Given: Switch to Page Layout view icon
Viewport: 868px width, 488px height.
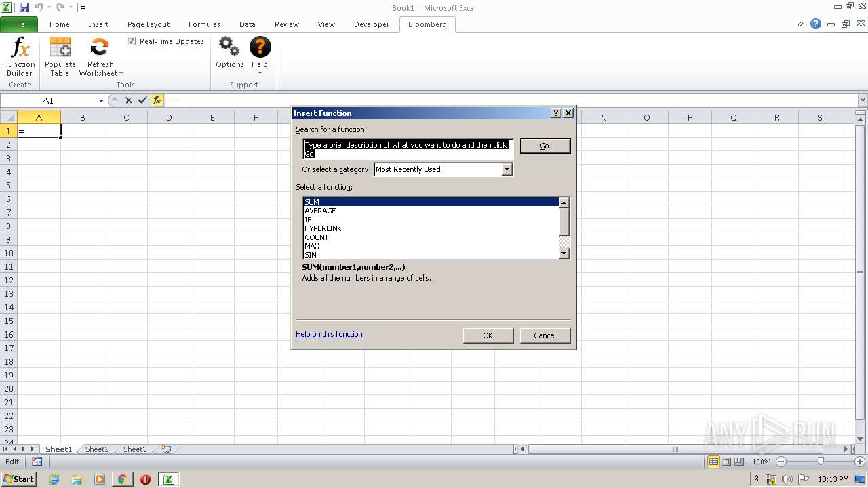Looking at the screenshot, I should tap(726, 462).
